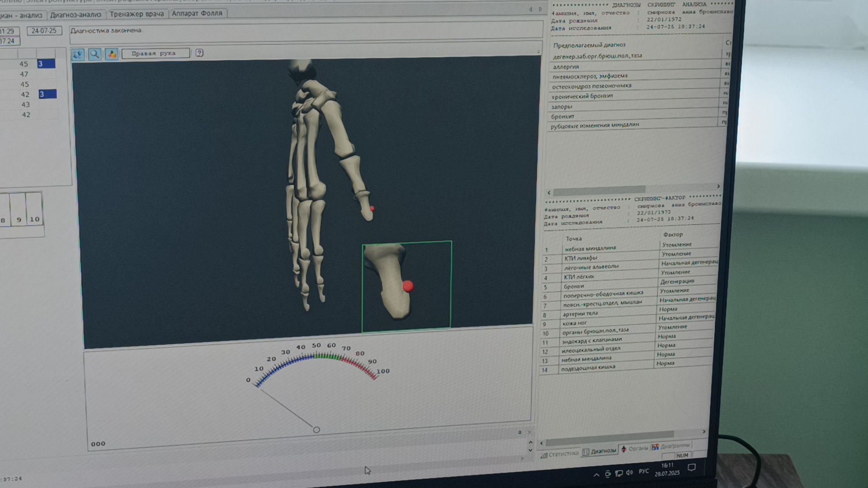
Task: Click the Органы human figure icon
Action: [x=624, y=449]
